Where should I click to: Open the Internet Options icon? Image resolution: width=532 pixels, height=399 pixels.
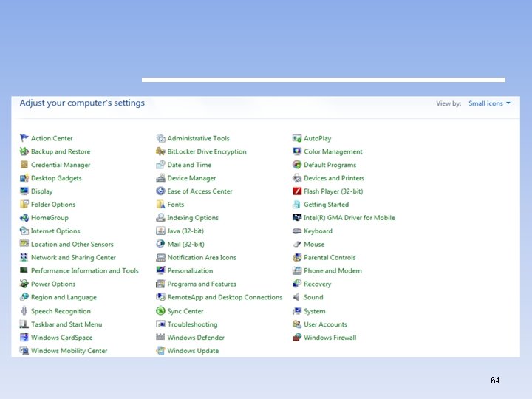[24, 231]
